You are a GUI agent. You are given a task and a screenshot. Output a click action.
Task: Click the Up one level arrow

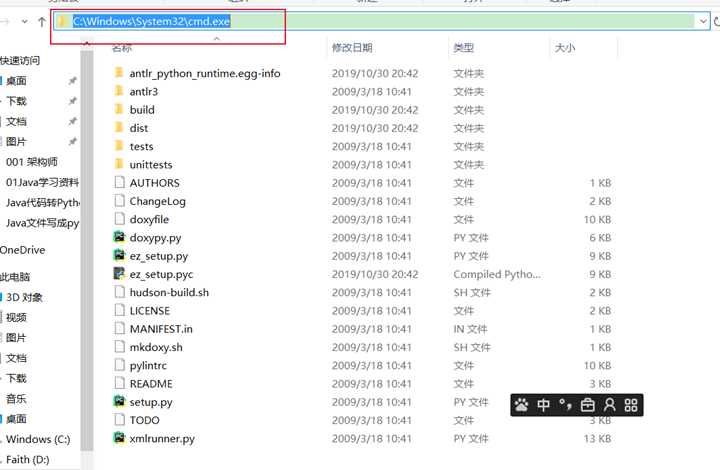coord(42,22)
